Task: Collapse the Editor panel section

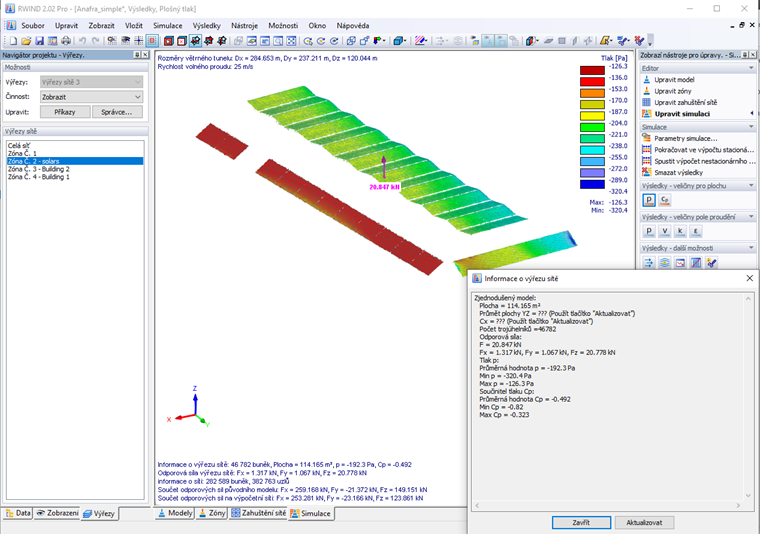Action: tap(751, 68)
